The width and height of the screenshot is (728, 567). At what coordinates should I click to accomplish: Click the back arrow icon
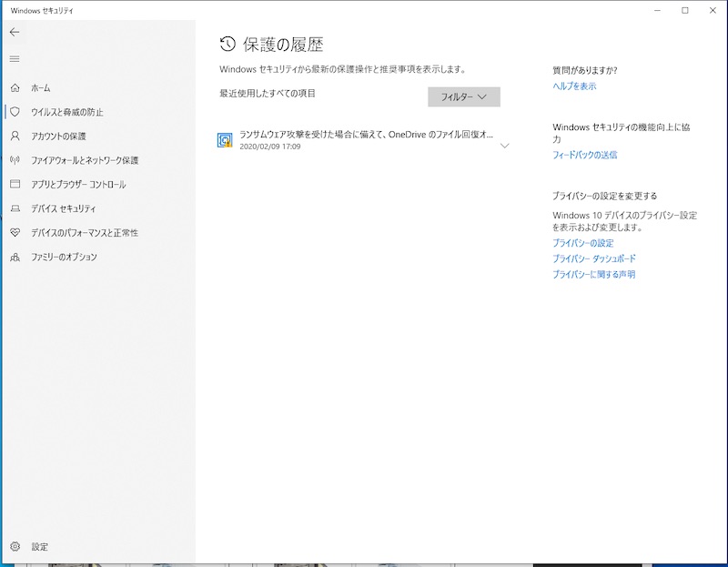15,32
